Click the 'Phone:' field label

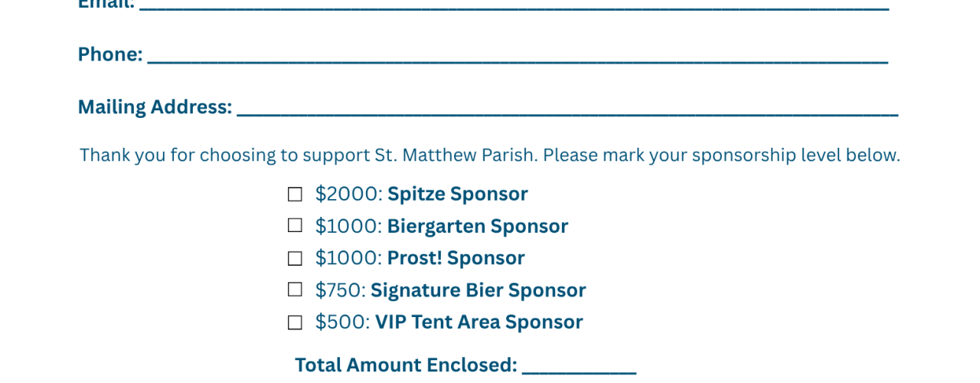tap(110, 54)
